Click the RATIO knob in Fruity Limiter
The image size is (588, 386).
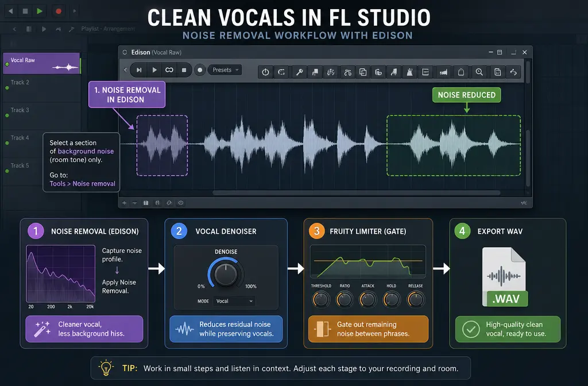coord(345,300)
